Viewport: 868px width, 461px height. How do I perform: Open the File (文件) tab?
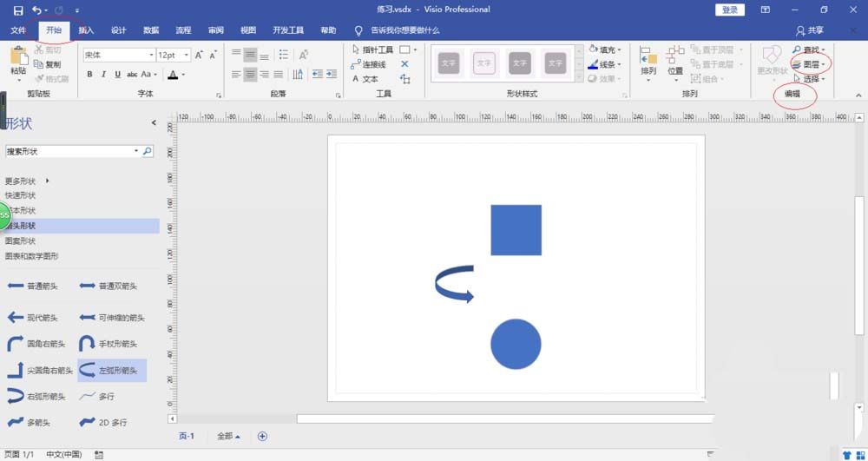click(18, 30)
